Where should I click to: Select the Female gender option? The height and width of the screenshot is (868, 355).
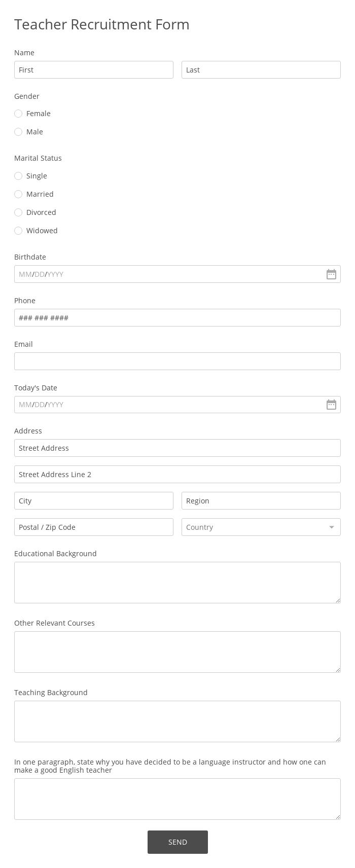[x=18, y=114]
